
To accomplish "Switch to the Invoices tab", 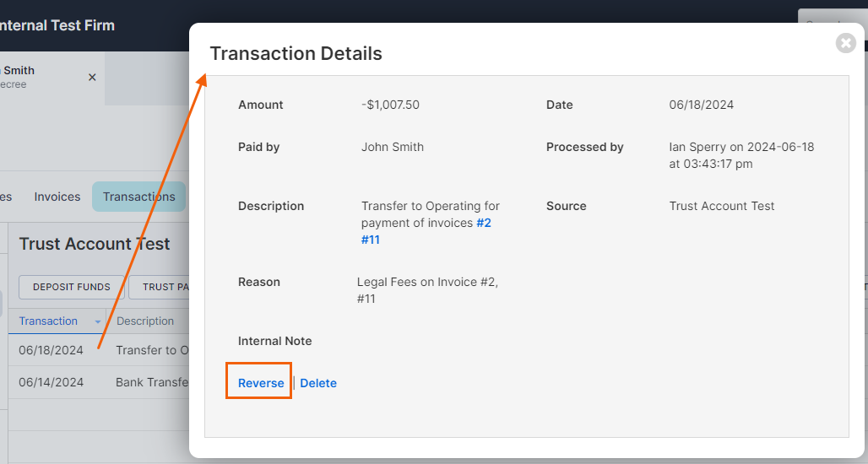I will point(57,197).
